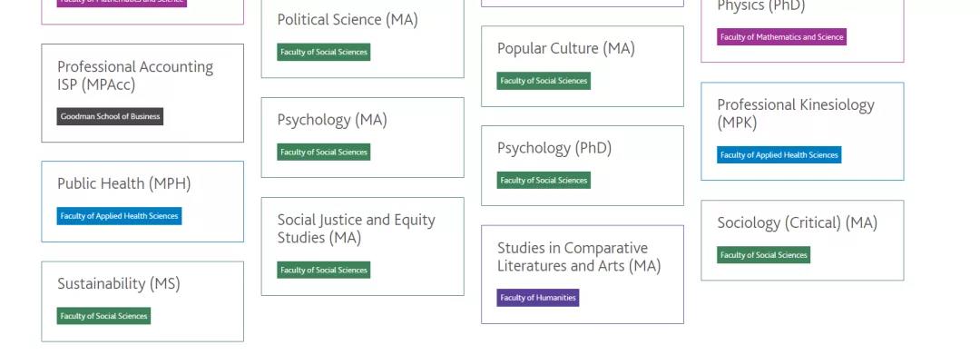Open the Psychology (PhD) program

[583, 165]
